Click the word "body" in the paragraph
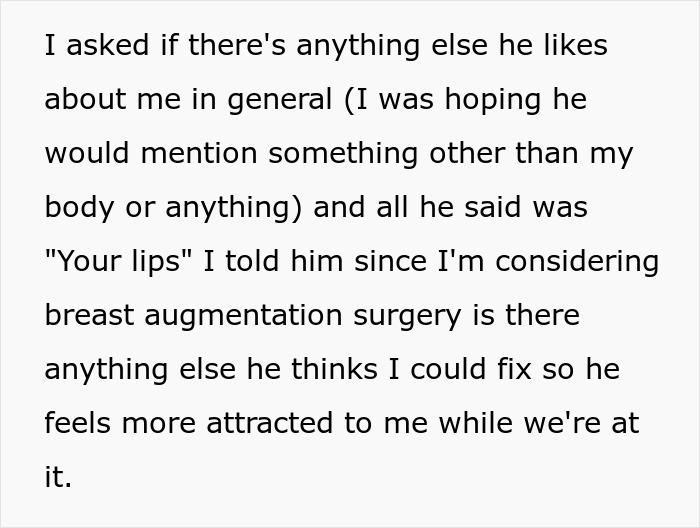The image size is (700, 528). [x=79, y=208]
